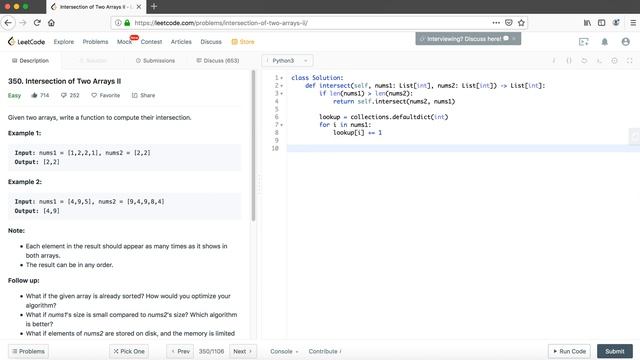Click the browser address bar URL

click(221, 23)
